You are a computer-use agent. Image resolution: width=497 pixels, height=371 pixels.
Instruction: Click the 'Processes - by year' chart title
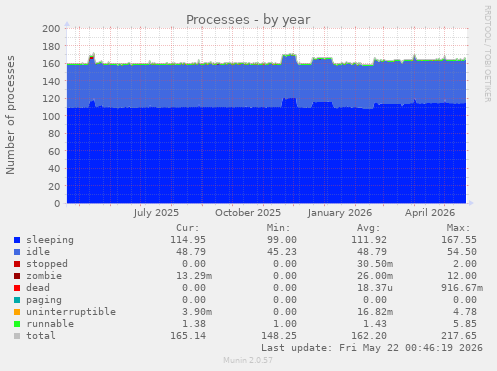(248, 20)
